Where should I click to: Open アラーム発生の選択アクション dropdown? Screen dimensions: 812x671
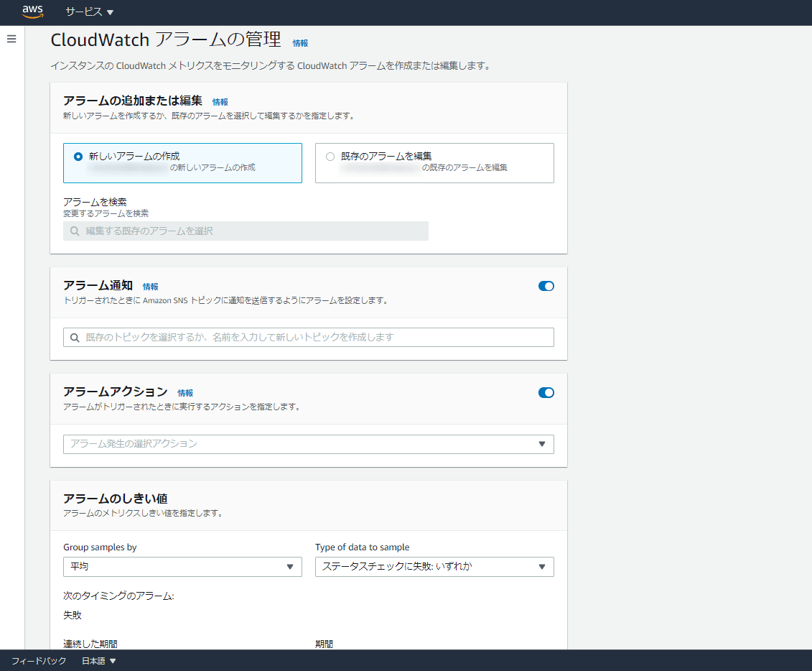pos(309,444)
